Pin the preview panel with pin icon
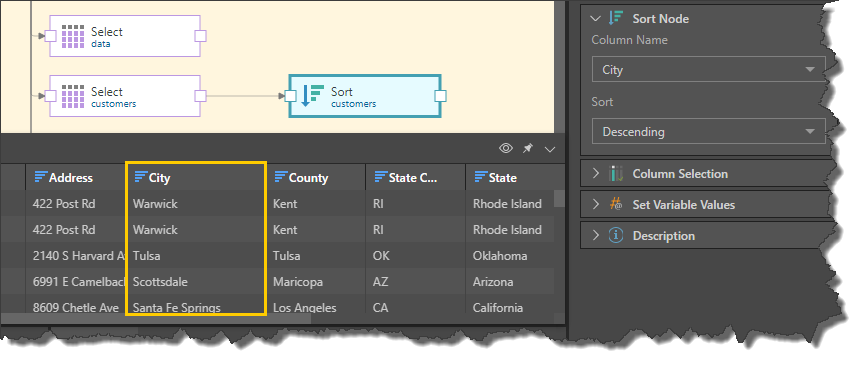Image resolution: width=864 pixels, height=369 pixels. (528, 148)
